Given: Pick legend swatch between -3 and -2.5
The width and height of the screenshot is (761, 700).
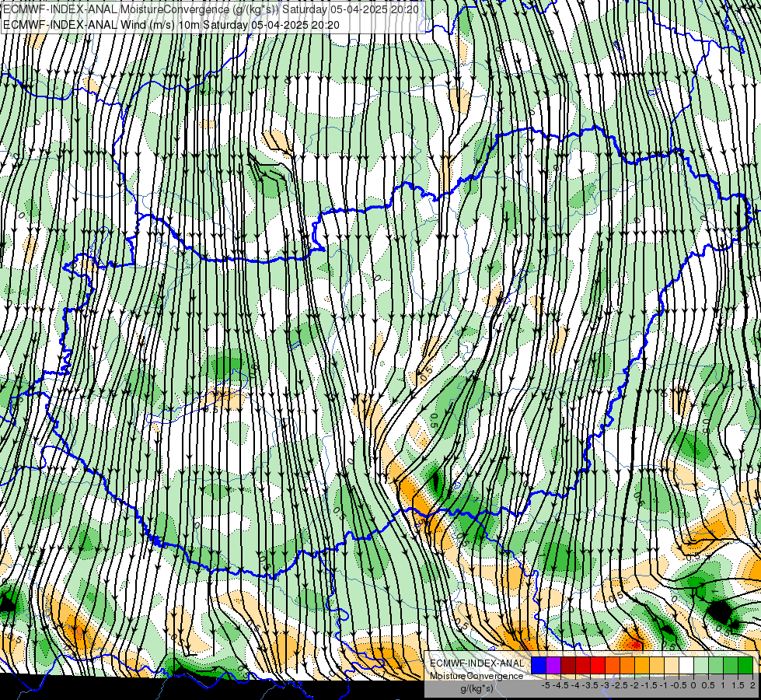Looking at the screenshot, I should pyautogui.click(x=613, y=665).
